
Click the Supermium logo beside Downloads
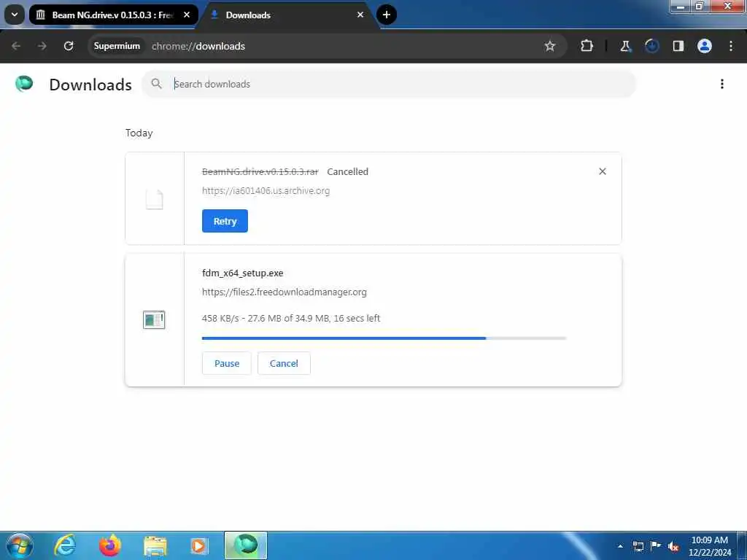24,84
